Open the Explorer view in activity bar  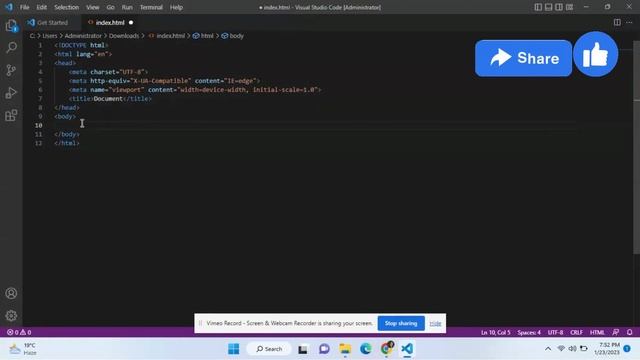11,25
